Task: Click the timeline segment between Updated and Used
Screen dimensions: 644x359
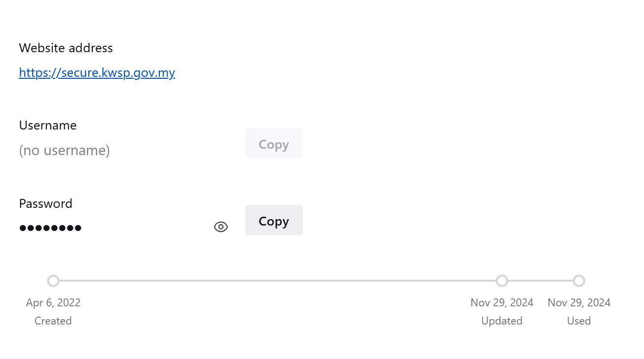Action: point(540,281)
